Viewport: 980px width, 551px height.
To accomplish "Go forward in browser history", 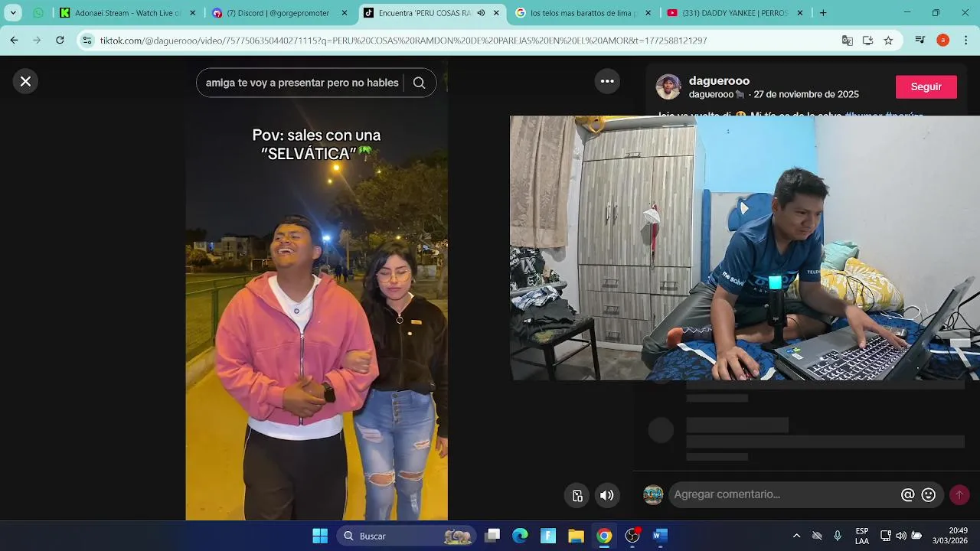I will 37,41.
